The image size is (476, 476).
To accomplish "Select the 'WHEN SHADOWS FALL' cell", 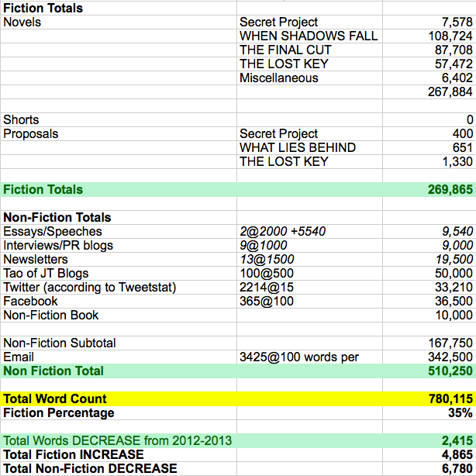I will (x=309, y=36).
